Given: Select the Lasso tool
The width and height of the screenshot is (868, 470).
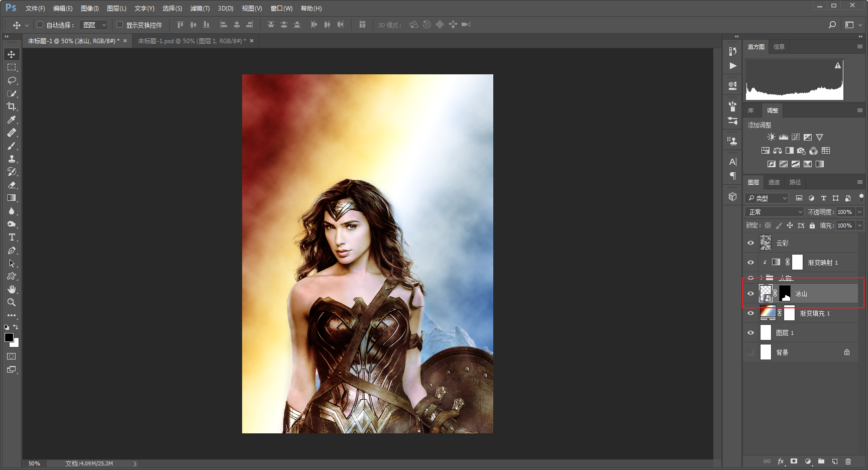Looking at the screenshot, I should click(x=12, y=80).
